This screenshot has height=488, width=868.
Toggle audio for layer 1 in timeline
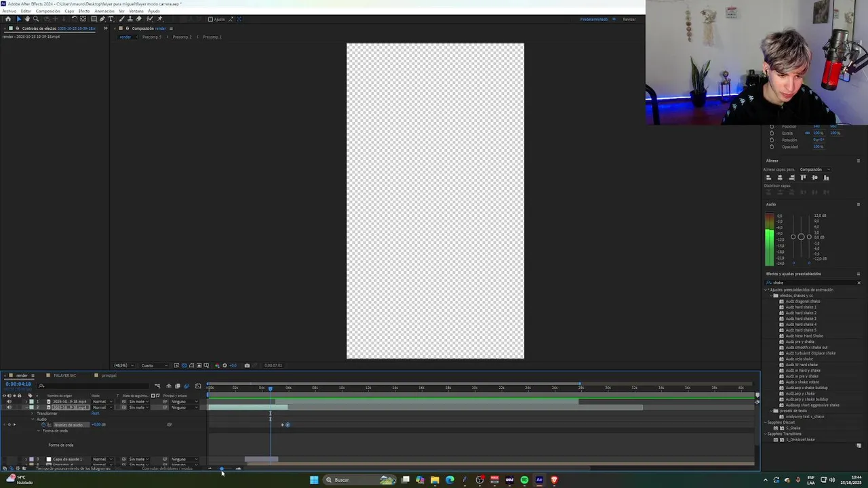pos(9,401)
